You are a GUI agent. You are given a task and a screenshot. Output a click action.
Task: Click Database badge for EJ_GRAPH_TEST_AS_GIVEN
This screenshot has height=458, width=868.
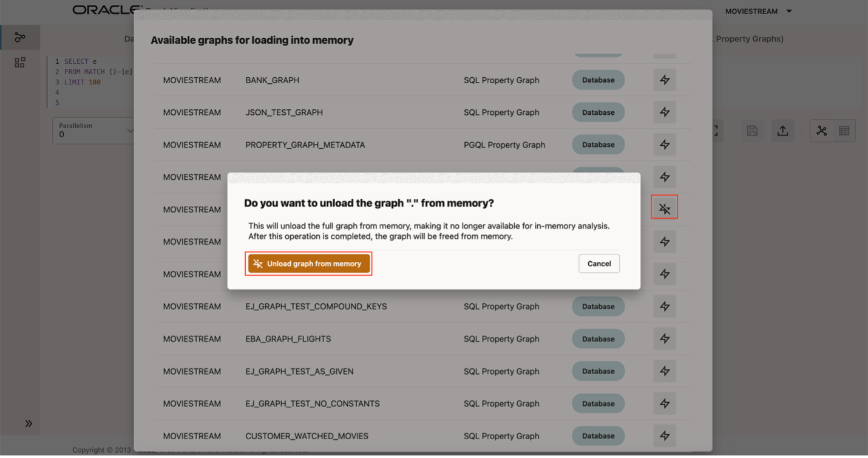(x=598, y=371)
